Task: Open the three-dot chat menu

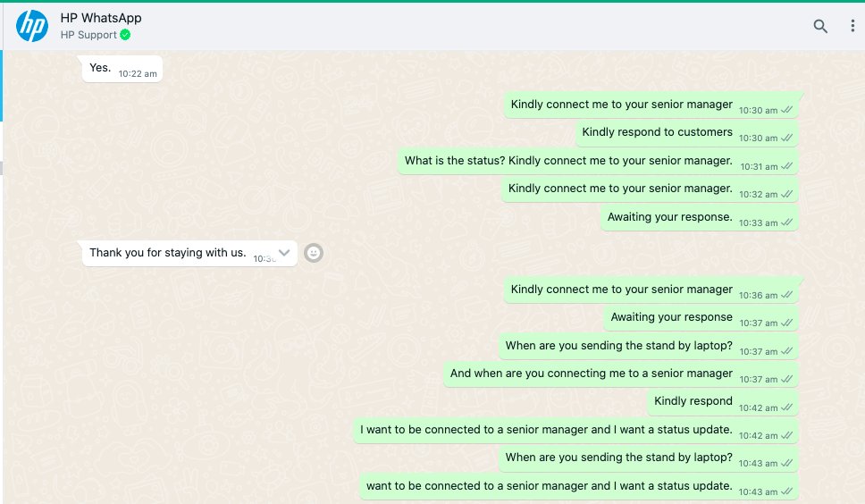Action: (852, 26)
